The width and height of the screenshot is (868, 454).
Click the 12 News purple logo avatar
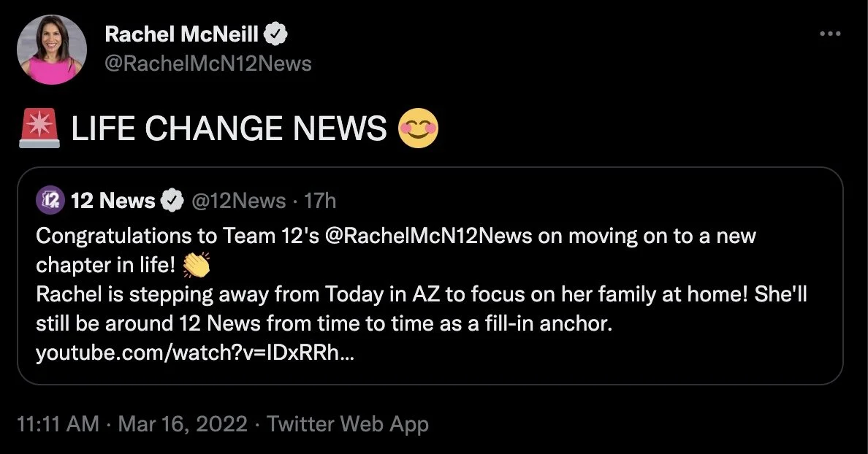point(50,200)
